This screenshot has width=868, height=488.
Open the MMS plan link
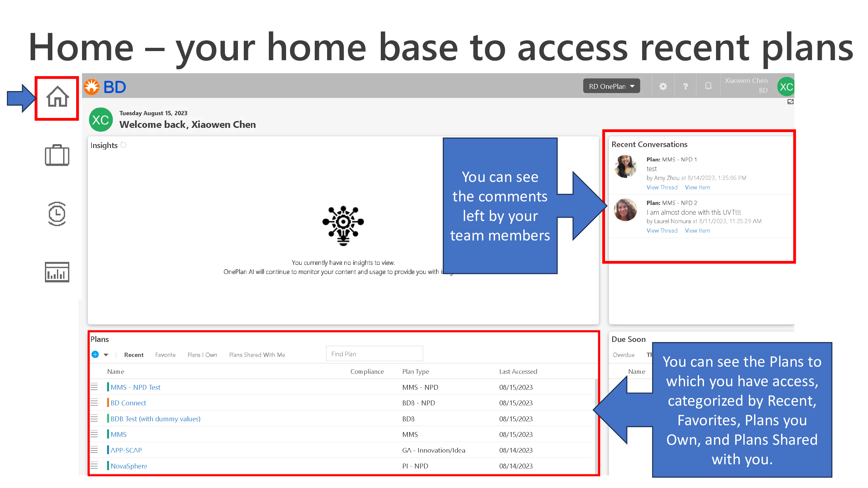pos(118,434)
